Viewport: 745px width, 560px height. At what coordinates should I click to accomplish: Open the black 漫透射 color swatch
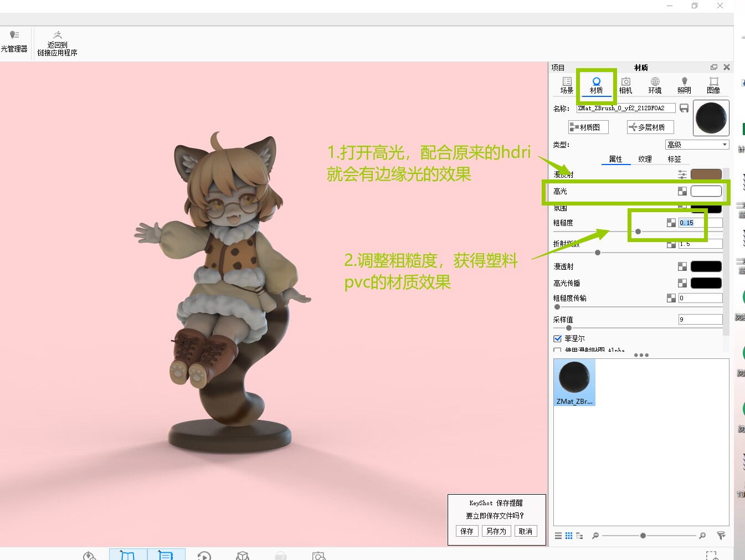(x=706, y=266)
